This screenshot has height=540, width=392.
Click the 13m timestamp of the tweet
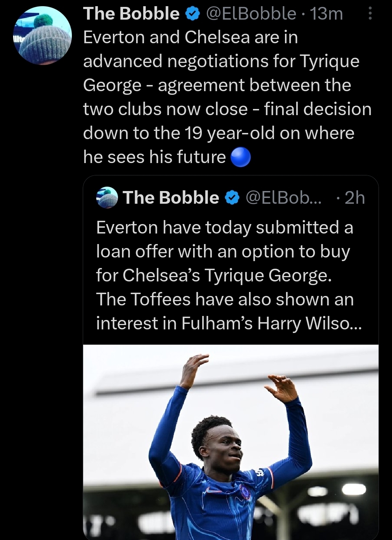[327, 14]
